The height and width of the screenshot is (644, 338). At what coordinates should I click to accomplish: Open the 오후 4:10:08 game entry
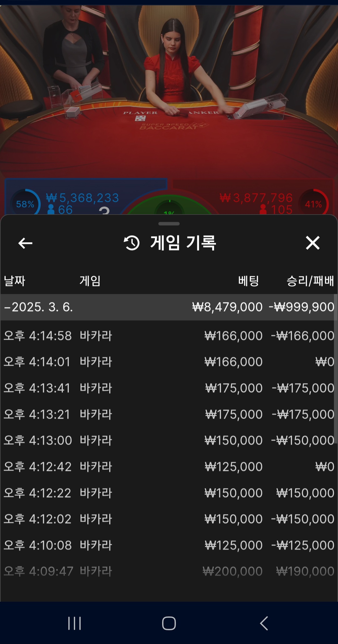(169, 545)
